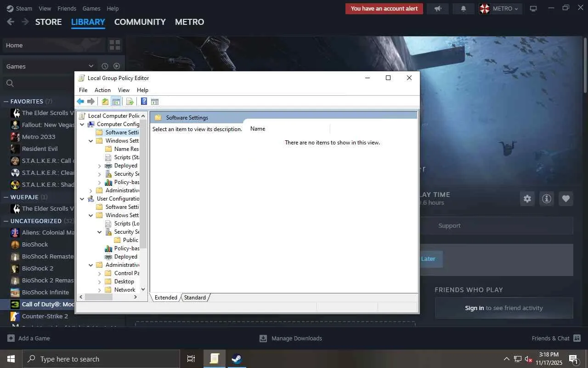Open Windows Task View button
The image size is (588, 368).
(191, 359)
